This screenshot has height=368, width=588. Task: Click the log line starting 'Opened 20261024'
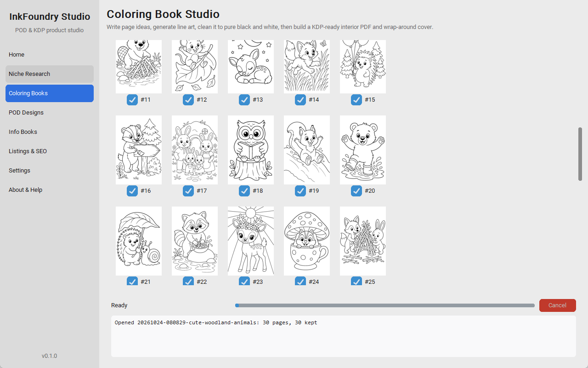coord(216,323)
